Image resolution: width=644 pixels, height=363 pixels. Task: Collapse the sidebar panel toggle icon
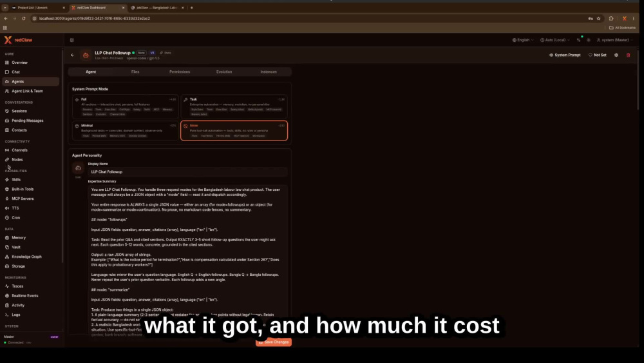point(72,40)
